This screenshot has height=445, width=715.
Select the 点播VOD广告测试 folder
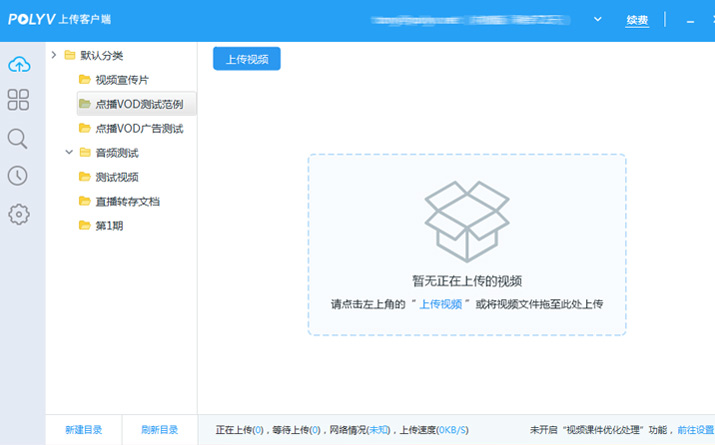coord(138,129)
